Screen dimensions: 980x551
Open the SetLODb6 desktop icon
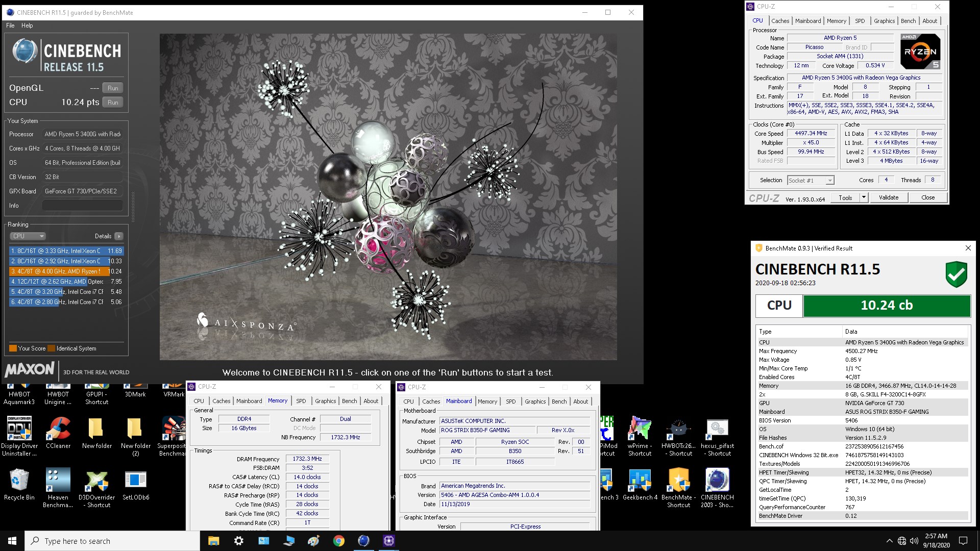click(136, 484)
